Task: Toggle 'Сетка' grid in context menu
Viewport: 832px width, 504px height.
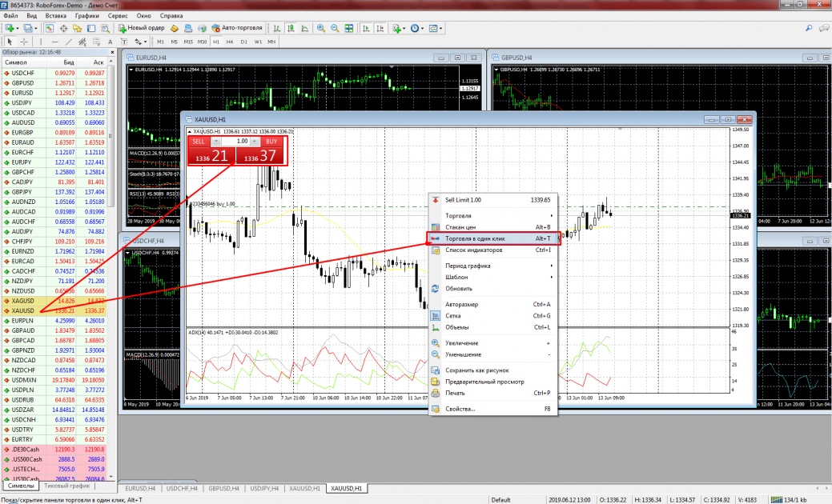Action: coord(455,316)
